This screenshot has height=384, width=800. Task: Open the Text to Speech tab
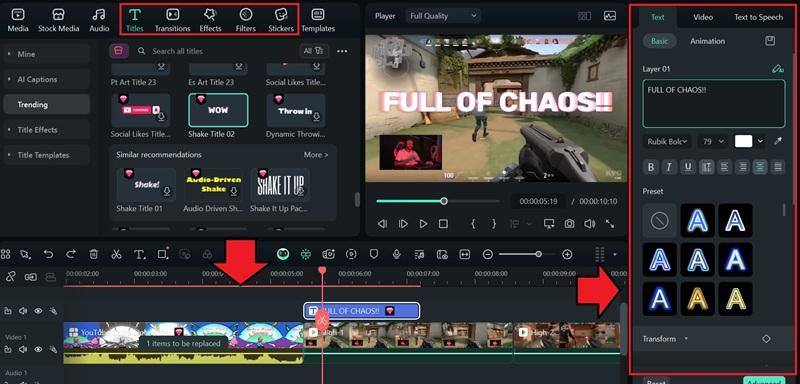point(758,17)
